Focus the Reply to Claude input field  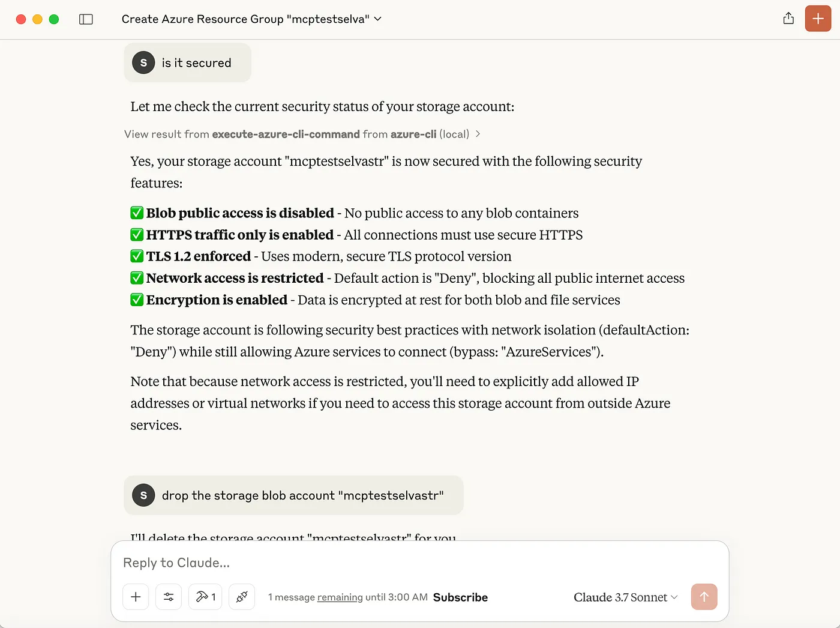click(x=419, y=563)
